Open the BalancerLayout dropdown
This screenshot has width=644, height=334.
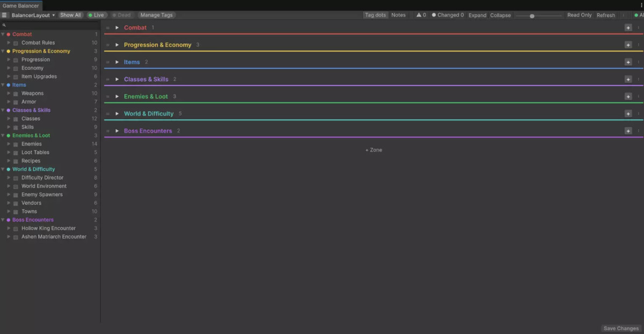pyautogui.click(x=33, y=15)
